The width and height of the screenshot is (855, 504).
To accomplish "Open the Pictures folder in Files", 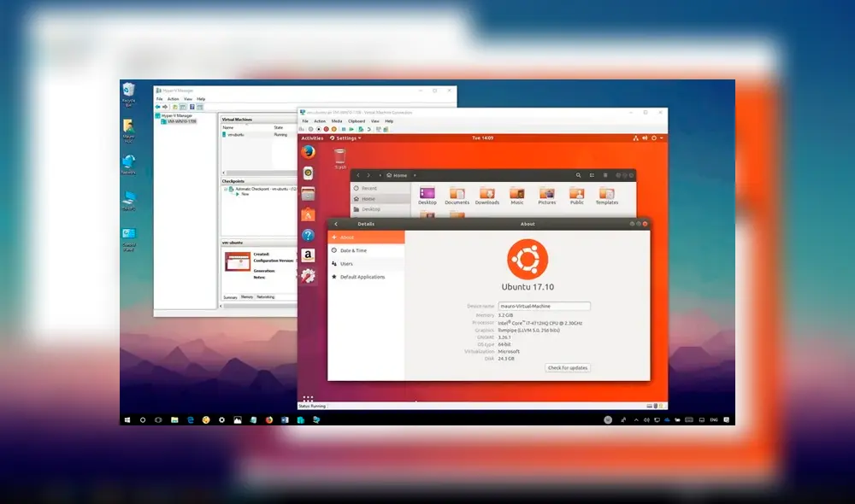I will (x=546, y=196).
